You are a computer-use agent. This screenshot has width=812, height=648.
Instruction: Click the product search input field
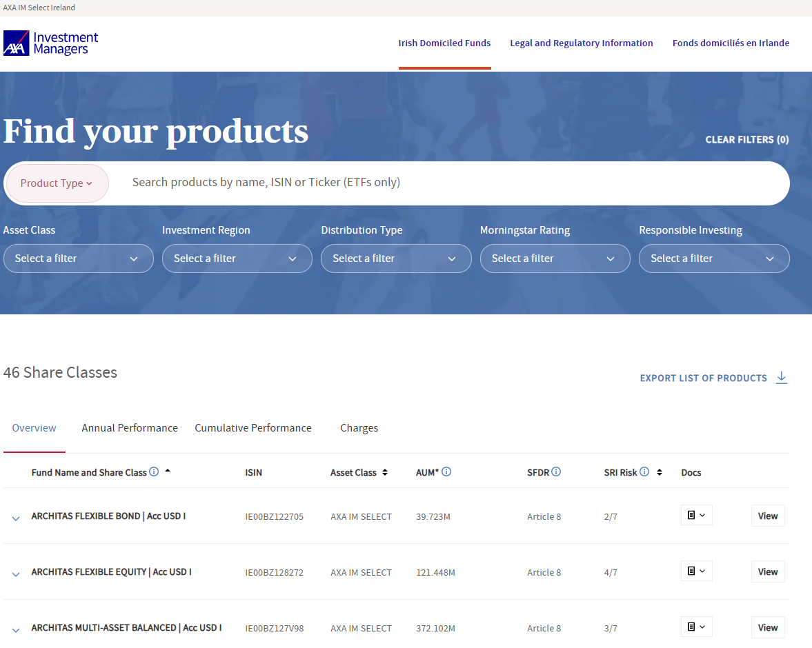point(345,183)
